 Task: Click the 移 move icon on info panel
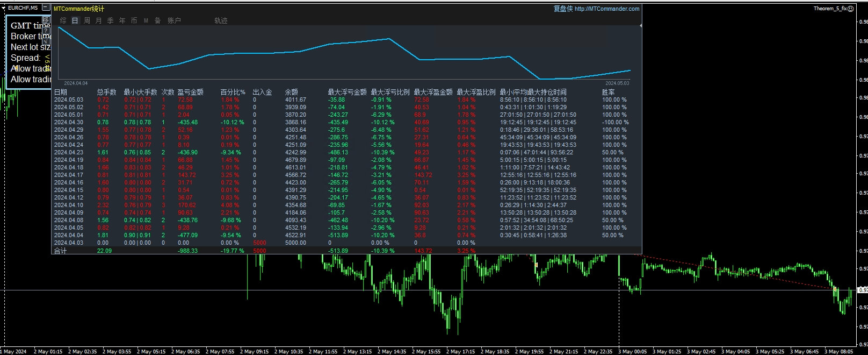pos(46,20)
